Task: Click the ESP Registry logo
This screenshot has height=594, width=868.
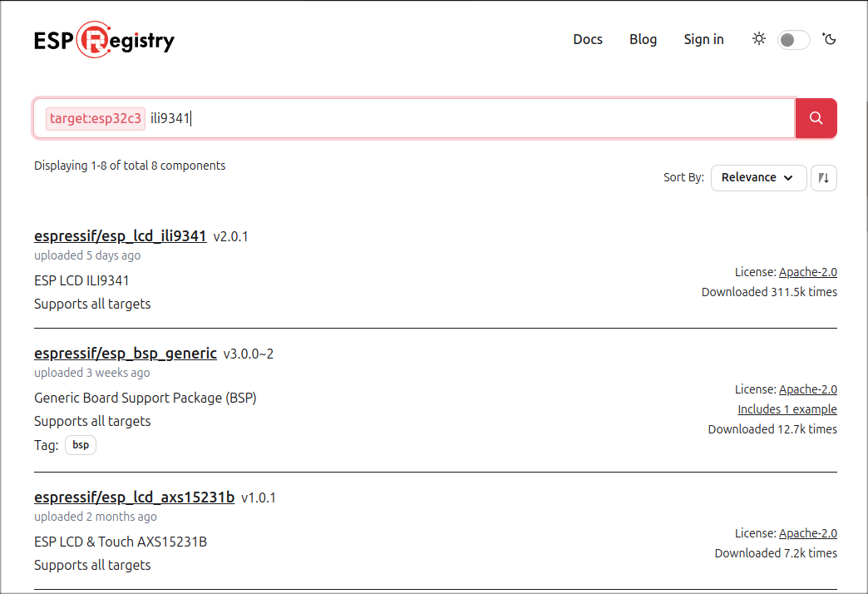Action: click(x=104, y=39)
